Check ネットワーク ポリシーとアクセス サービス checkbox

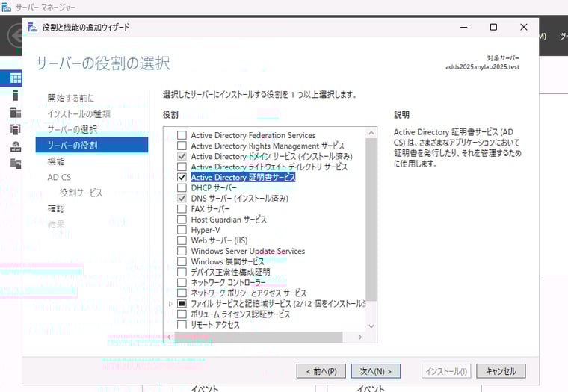(x=182, y=293)
